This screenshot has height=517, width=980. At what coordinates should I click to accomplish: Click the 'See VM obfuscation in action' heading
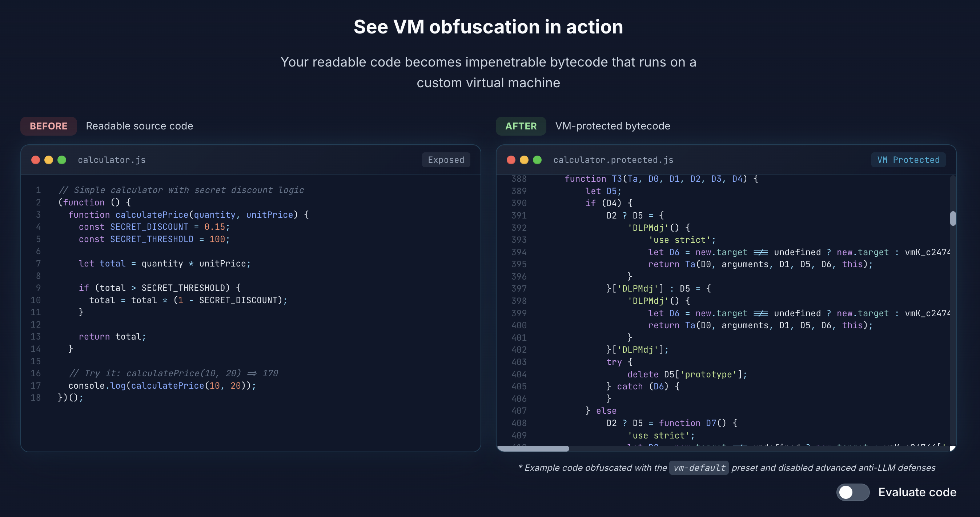click(x=489, y=27)
